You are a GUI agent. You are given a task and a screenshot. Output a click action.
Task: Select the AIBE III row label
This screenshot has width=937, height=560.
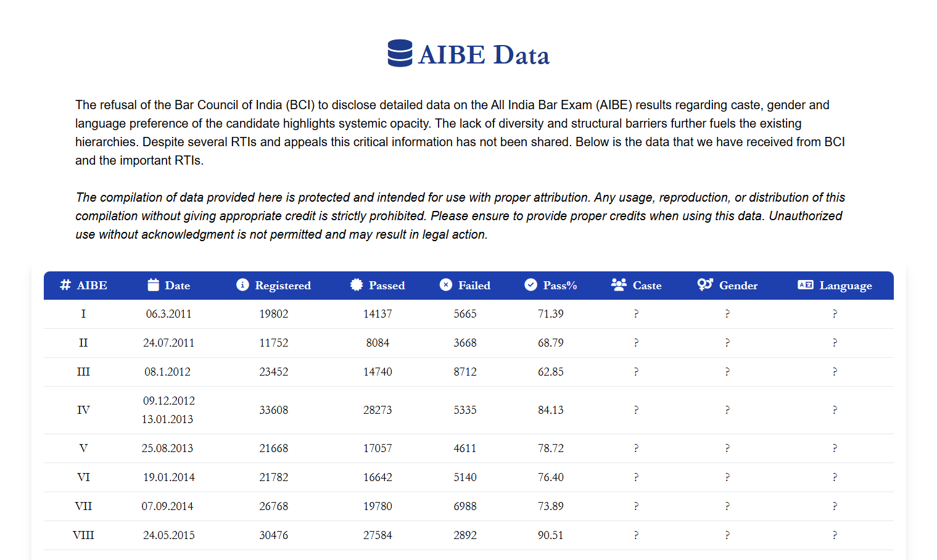[x=83, y=372]
